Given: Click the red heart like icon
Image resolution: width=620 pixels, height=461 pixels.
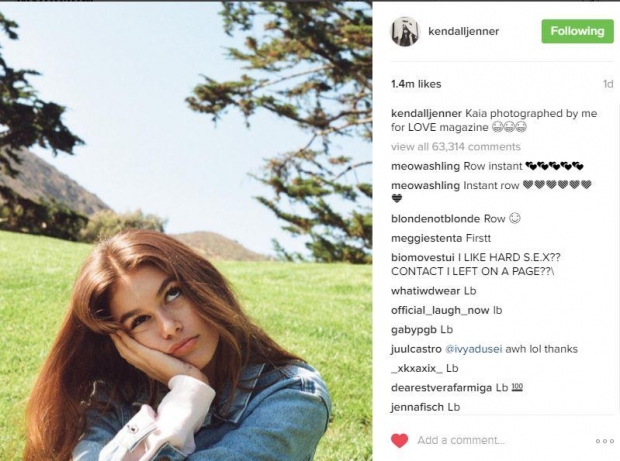Looking at the screenshot, I should pyautogui.click(x=399, y=440).
